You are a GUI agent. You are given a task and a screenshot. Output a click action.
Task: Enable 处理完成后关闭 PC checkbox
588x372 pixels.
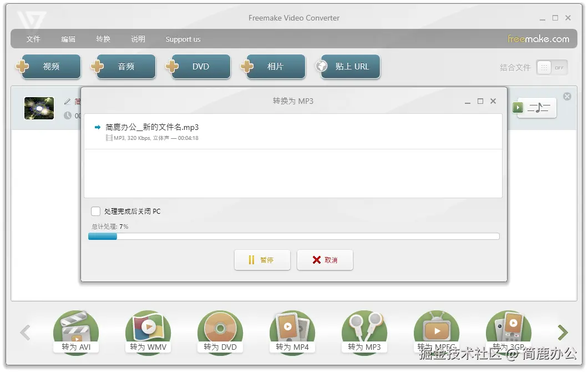pos(95,212)
